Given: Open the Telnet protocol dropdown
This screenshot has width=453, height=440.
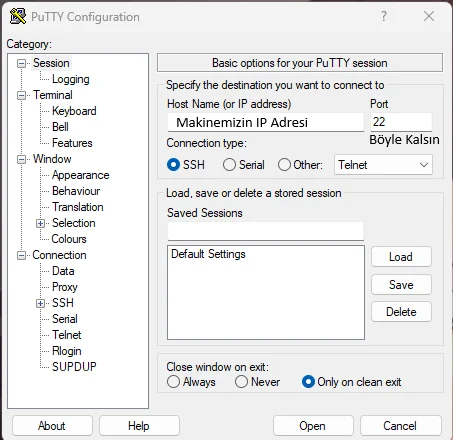Looking at the screenshot, I should pyautogui.click(x=383, y=165).
